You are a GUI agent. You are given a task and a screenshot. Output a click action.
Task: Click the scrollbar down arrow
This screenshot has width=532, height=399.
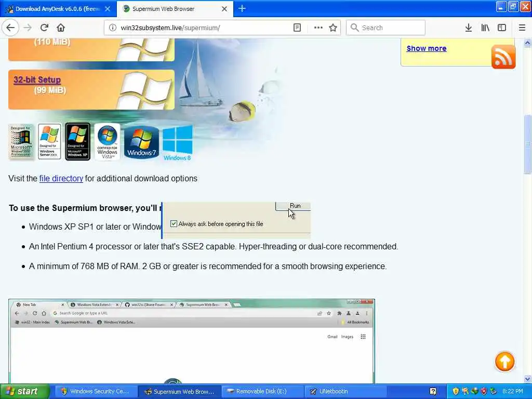click(x=527, y=379)
